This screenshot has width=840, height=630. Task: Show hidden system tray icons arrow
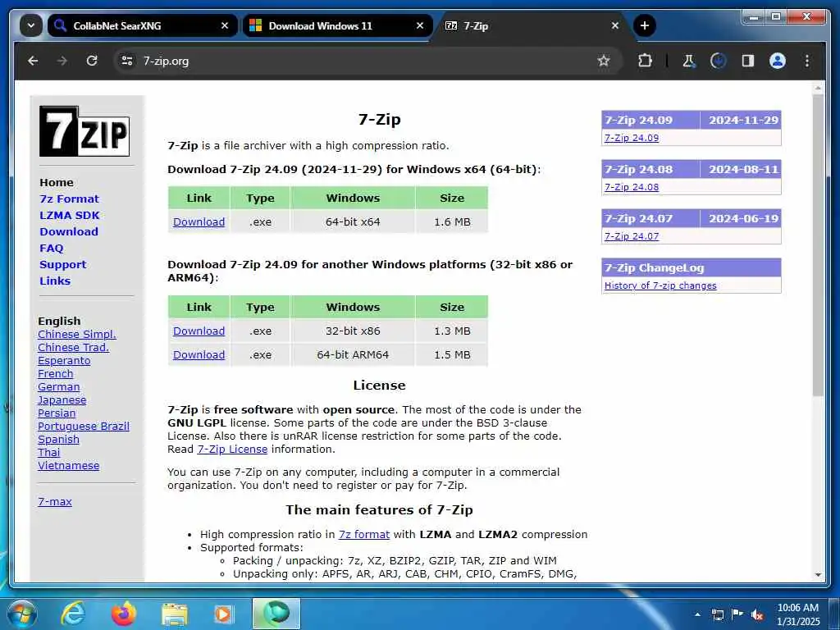(x=697, y=614)
